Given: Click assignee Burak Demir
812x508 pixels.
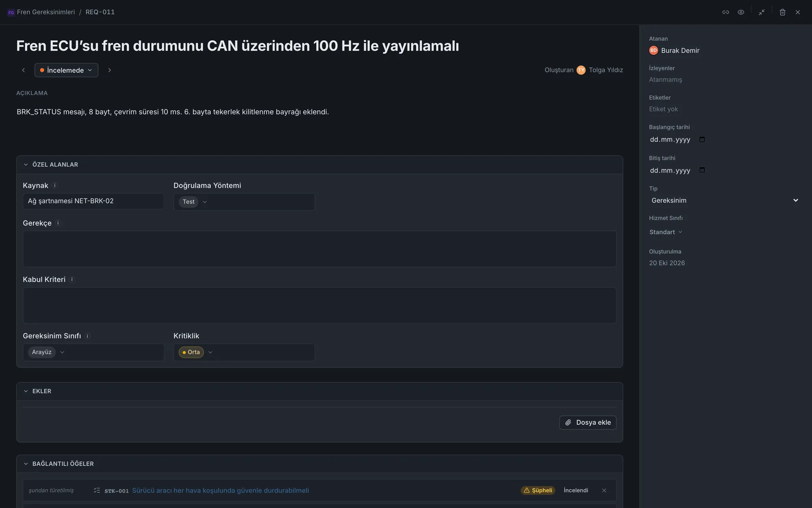Looking at the screenshot, I should (x=674, y=50).
